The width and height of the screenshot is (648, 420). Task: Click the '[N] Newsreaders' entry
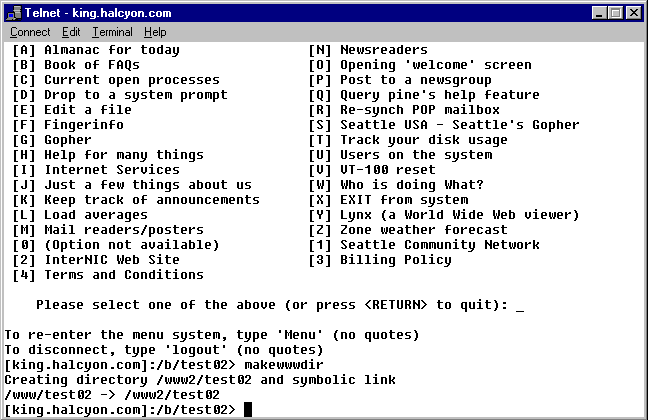(x=368, y=50)
